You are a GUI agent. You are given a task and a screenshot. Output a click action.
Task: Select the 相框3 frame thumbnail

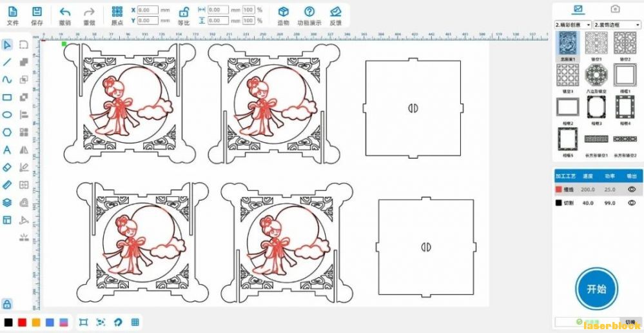[596, 107]
